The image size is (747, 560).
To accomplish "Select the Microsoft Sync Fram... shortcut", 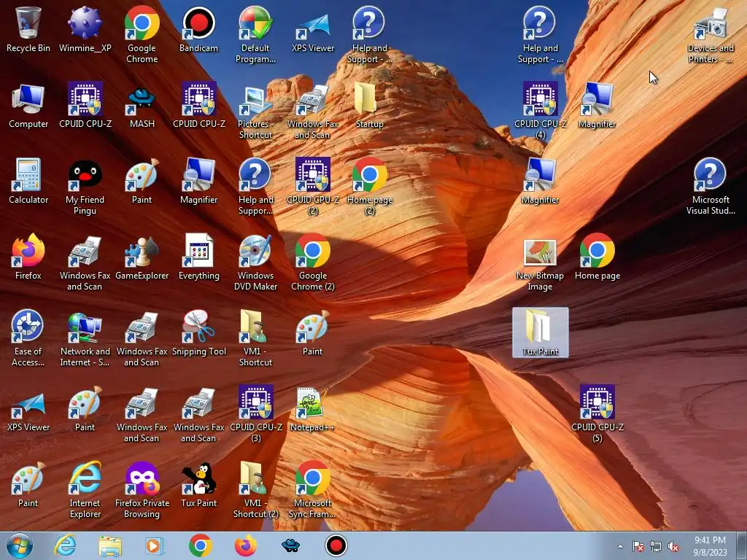I will [312, 489].
